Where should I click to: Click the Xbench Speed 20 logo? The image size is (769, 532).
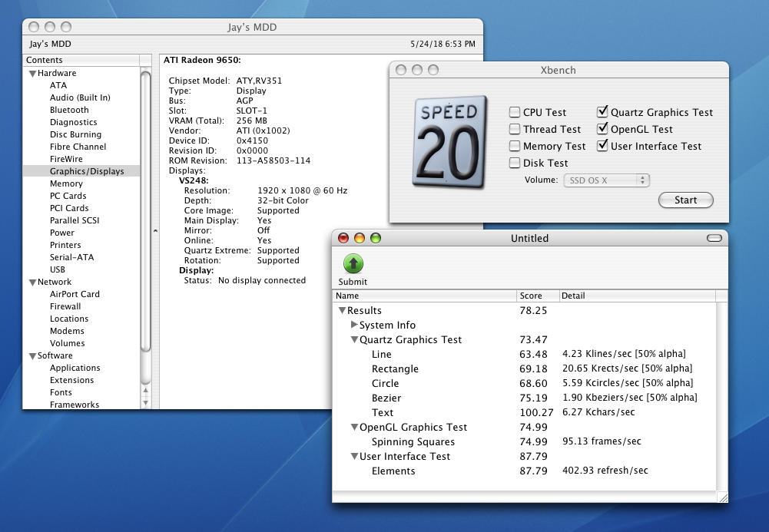point(451,140)
